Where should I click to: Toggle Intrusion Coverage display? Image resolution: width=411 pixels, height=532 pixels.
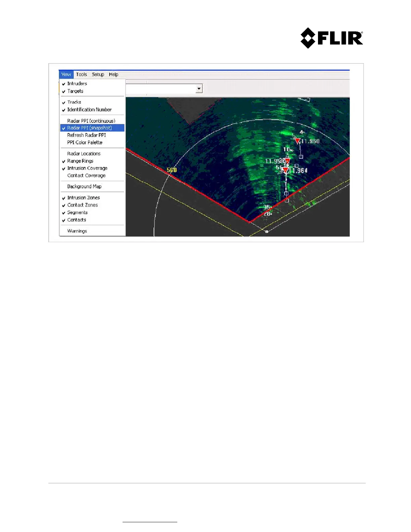point(92,168)
